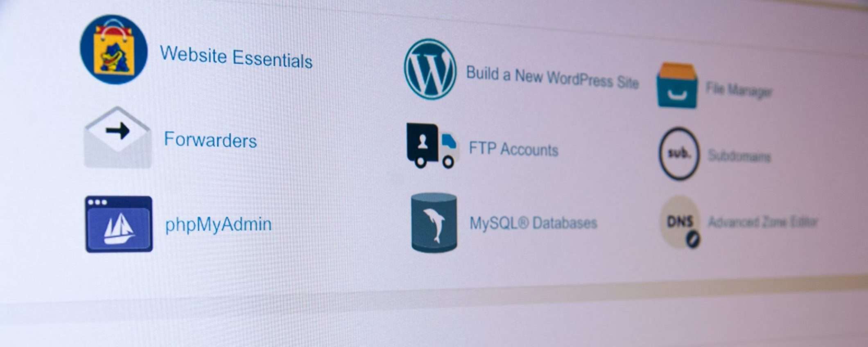Screen dimensions: 868x347
Task: Open the Subdomains text link
Action: click(739, 156)
